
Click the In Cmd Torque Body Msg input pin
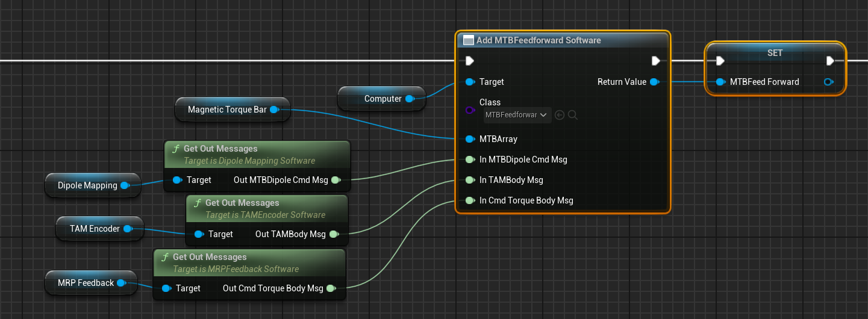470,200
